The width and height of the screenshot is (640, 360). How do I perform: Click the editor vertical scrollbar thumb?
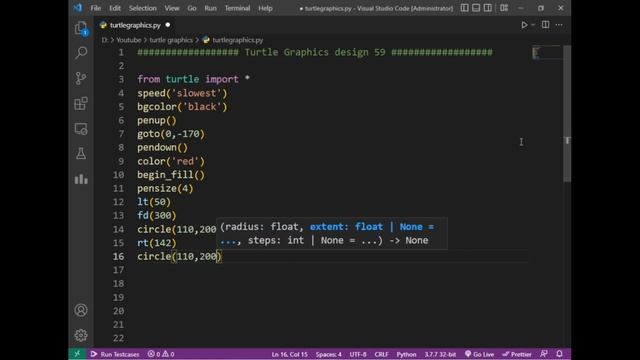coord(567,114)
